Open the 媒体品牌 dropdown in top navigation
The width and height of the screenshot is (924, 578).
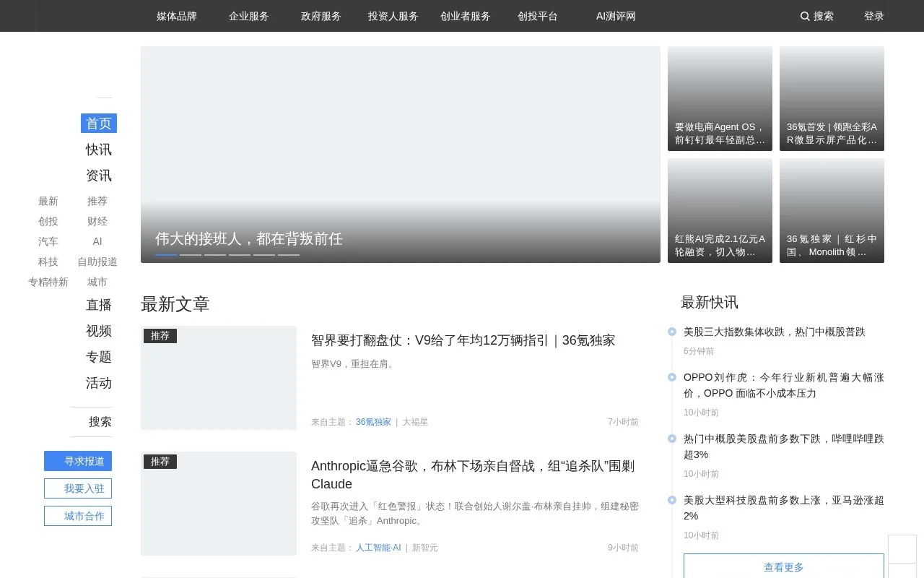[177, 16]
